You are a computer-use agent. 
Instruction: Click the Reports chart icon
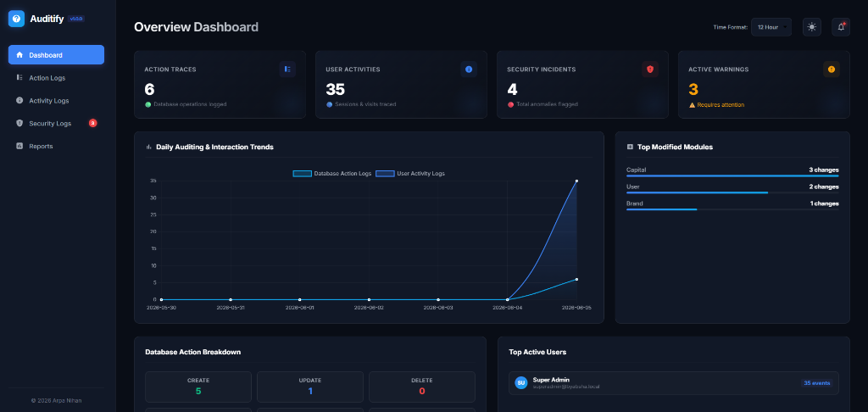[x=20, y=146]
